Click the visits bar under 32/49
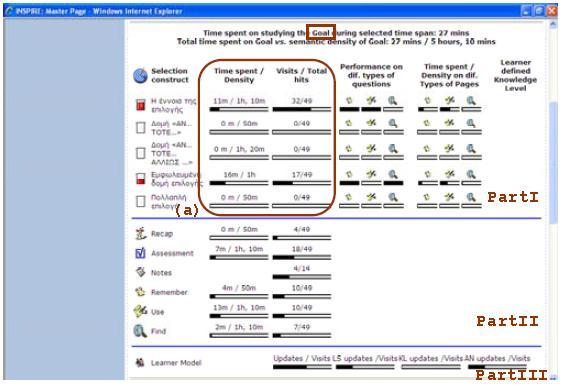This screenshot has height=386, width=562. (302, 109)
